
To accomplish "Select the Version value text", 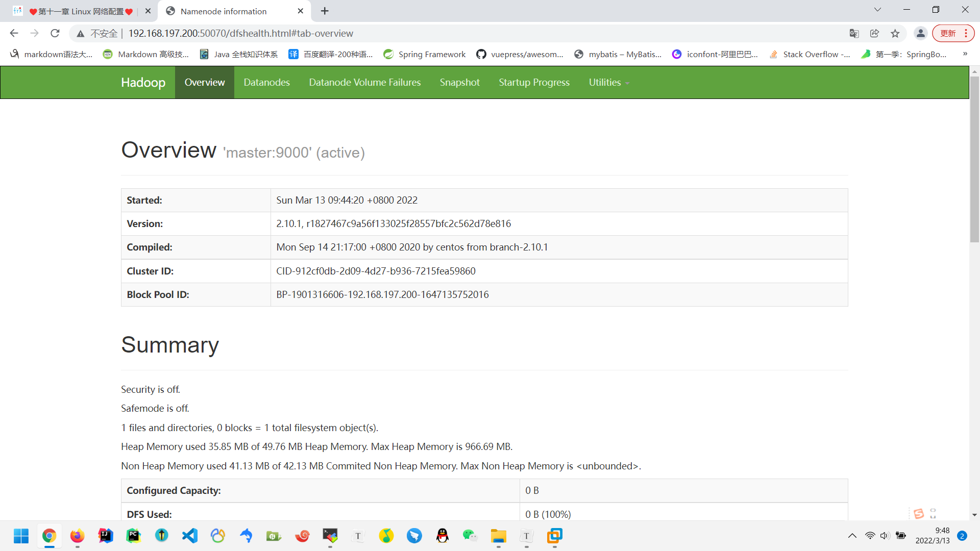I will point(394,223).
